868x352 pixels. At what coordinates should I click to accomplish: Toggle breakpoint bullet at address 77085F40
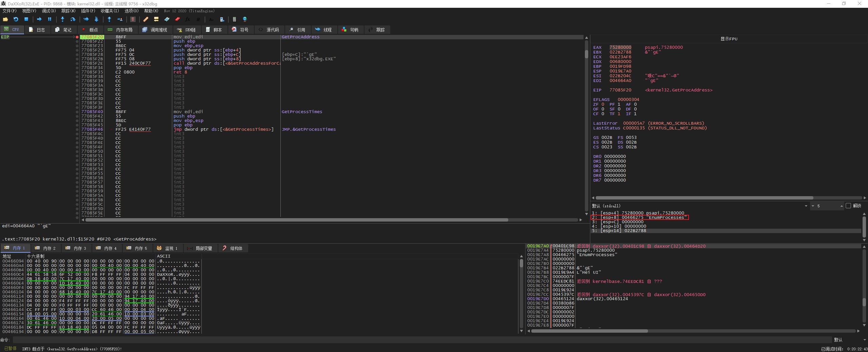[x=77, y=112]
